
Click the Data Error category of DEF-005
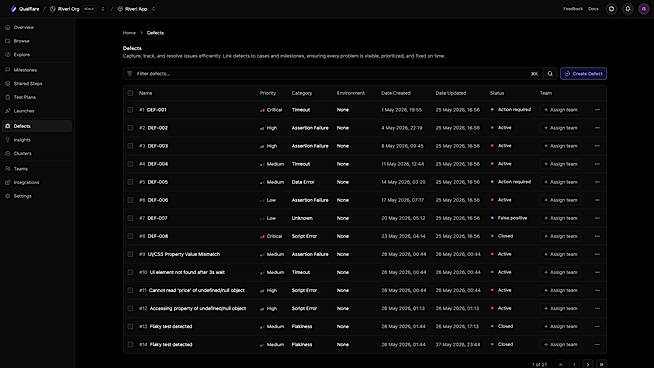[303, 182]
